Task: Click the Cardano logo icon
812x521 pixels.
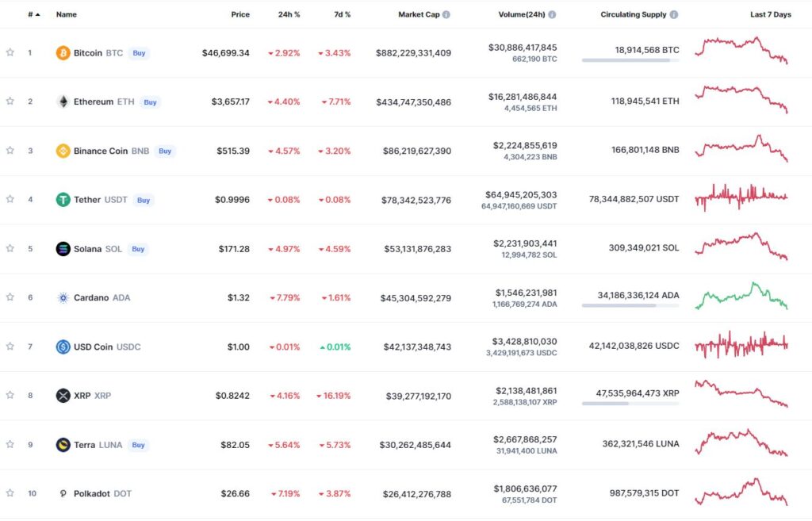Action: point(63,298)
